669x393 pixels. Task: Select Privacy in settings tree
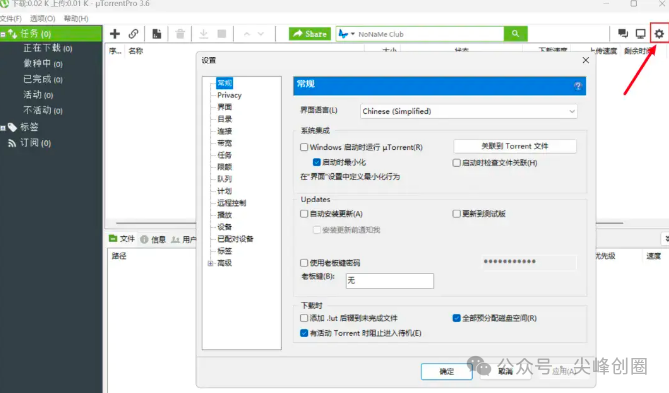pos(230,95)
